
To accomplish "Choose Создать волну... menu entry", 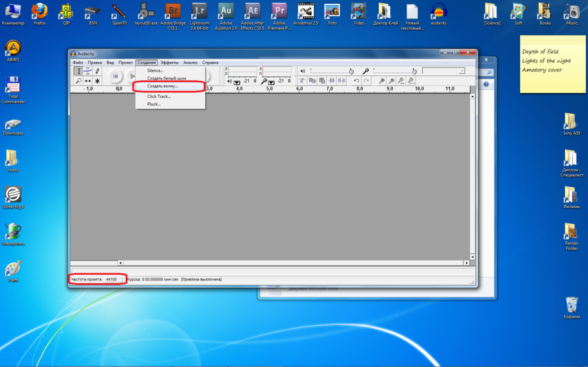I will 170,85.
